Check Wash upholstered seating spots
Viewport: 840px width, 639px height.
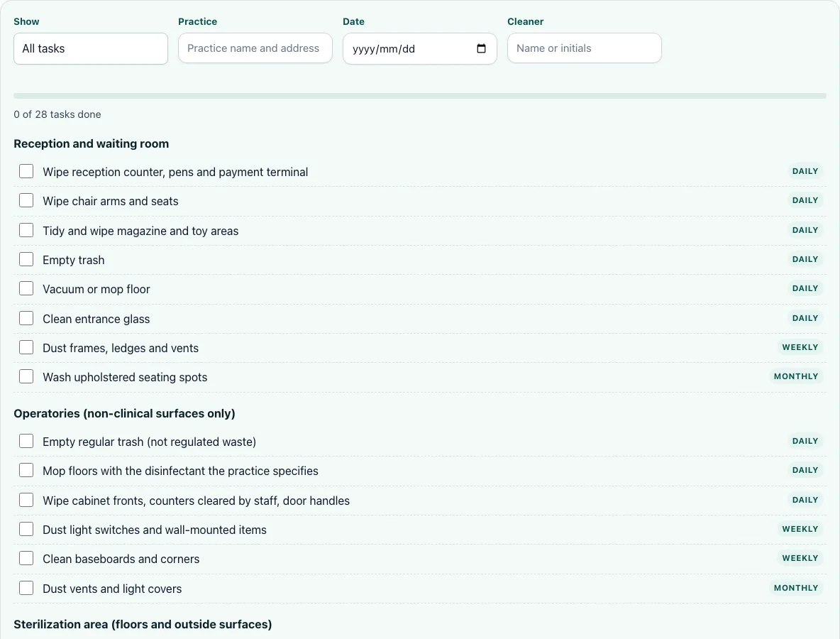coord(26,376)
